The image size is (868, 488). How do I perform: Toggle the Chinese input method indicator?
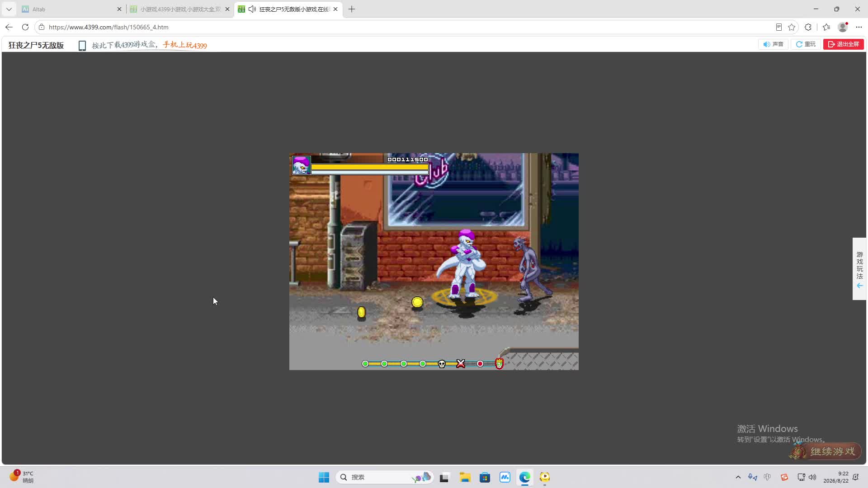click(767, 477)
